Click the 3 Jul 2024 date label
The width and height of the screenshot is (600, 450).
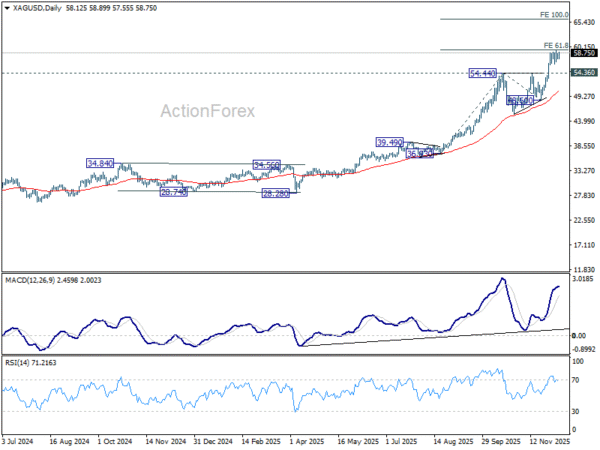[x=18, y=441]
